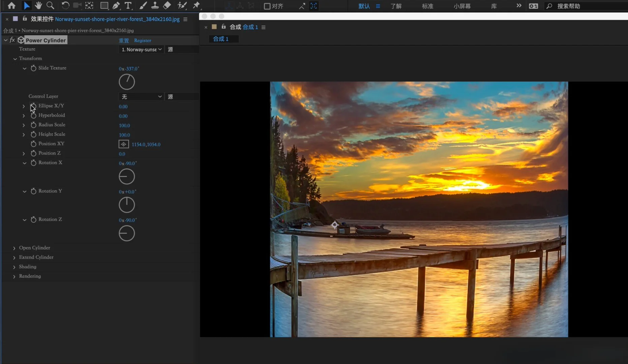
Task: Click the Register link
Action: point(143,40)
